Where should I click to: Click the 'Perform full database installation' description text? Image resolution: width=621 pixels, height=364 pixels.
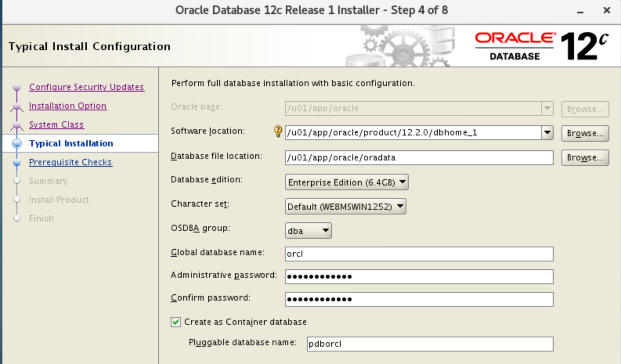pos(293,83)
